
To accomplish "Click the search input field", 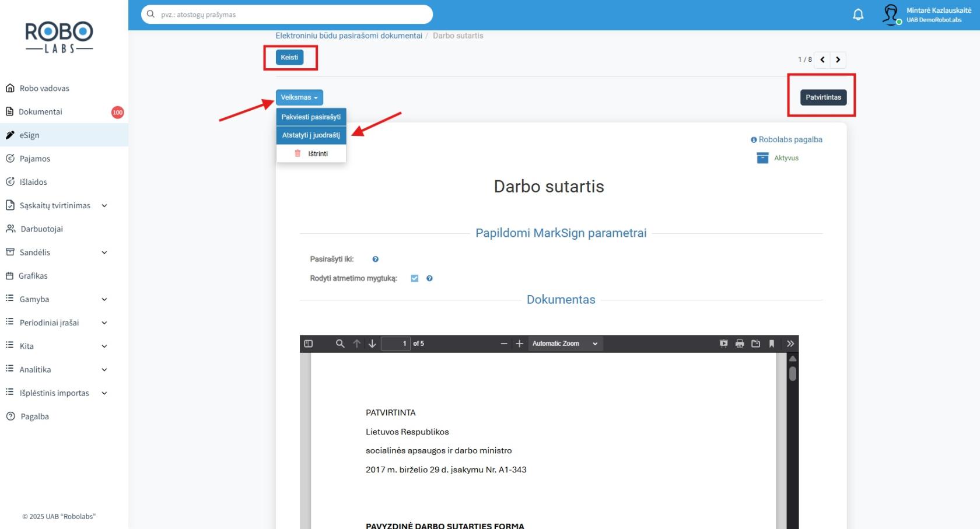I will coord(286,14).
